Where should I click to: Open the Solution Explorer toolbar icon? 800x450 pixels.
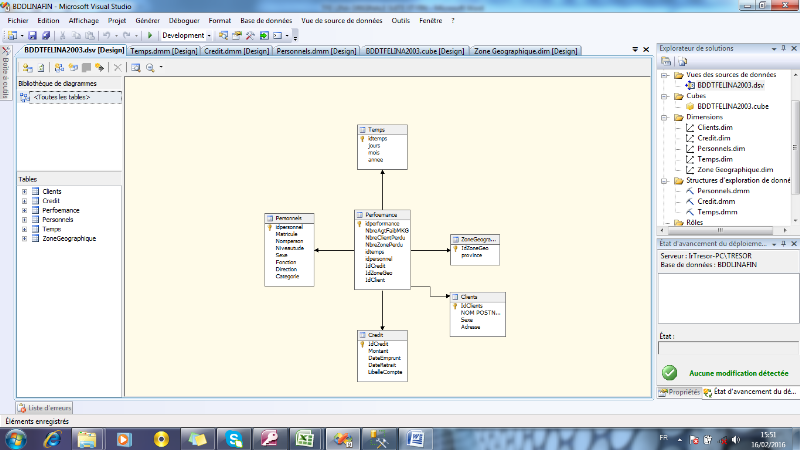click(223, 35)
